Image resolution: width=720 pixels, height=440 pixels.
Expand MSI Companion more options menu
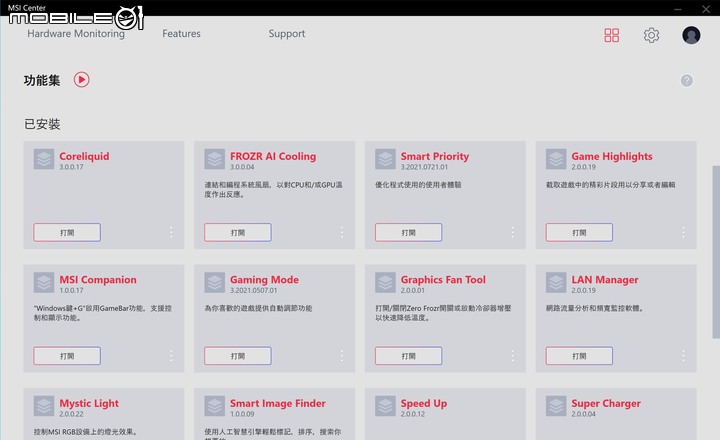pos(171,356)
